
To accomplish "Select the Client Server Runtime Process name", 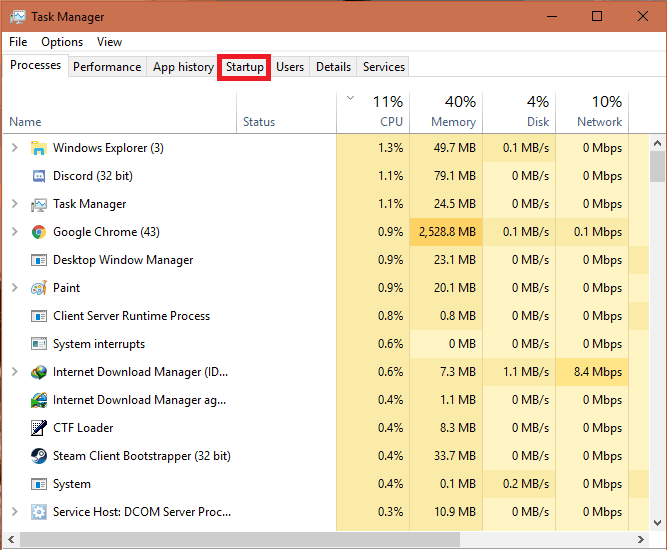I will (131, 316).
